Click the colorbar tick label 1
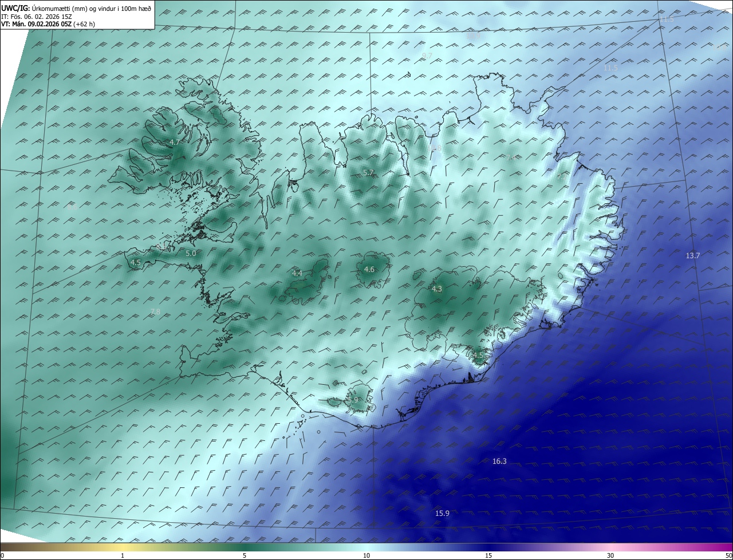Screen dimensions: 733x560 tap(123, 555)
